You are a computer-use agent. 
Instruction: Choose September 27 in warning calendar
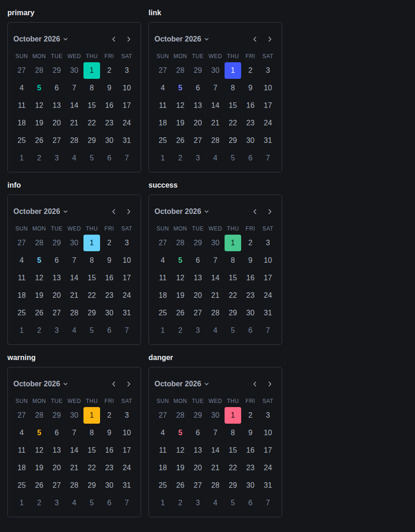click(22, 415)
